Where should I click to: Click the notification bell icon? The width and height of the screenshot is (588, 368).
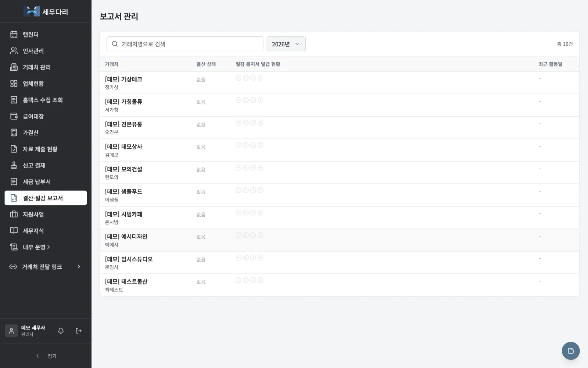(61, 331)
